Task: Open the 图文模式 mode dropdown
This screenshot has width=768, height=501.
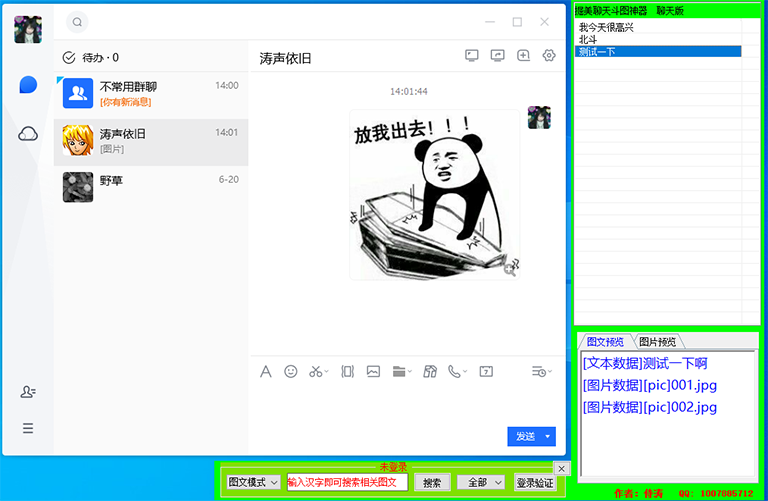Action: click(253, 482)
